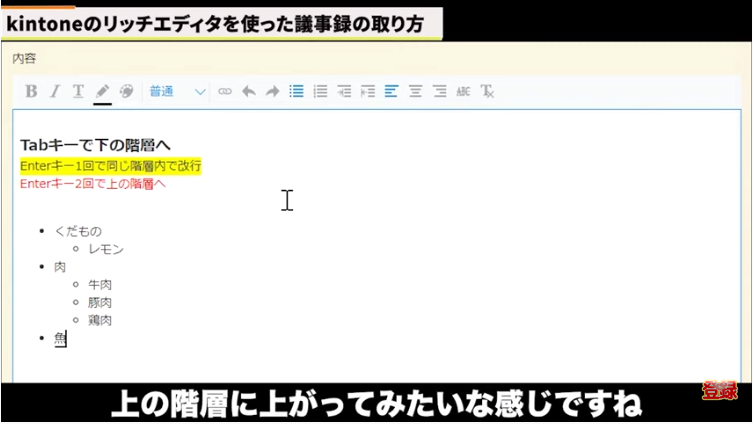Click the bullet item 肉
Viewport: 753px width, 424px height.
point(60,267)
